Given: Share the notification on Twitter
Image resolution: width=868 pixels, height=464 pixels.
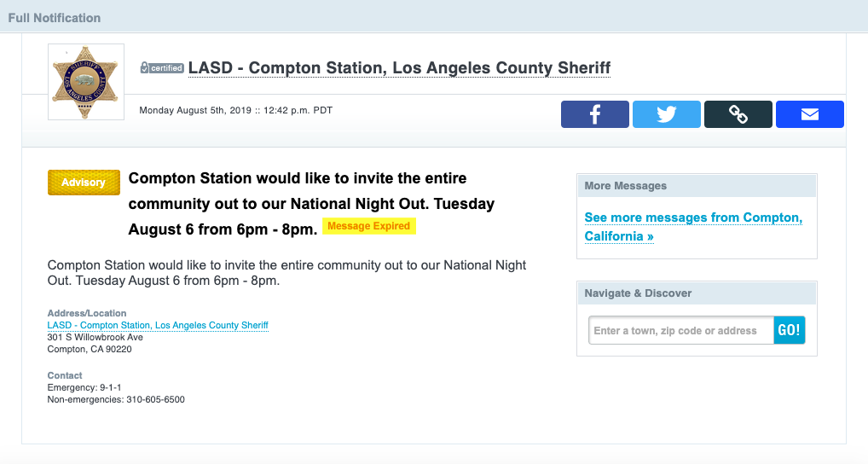Looking at the screenshot, I should pyautogui.click(x=666, y=114).
